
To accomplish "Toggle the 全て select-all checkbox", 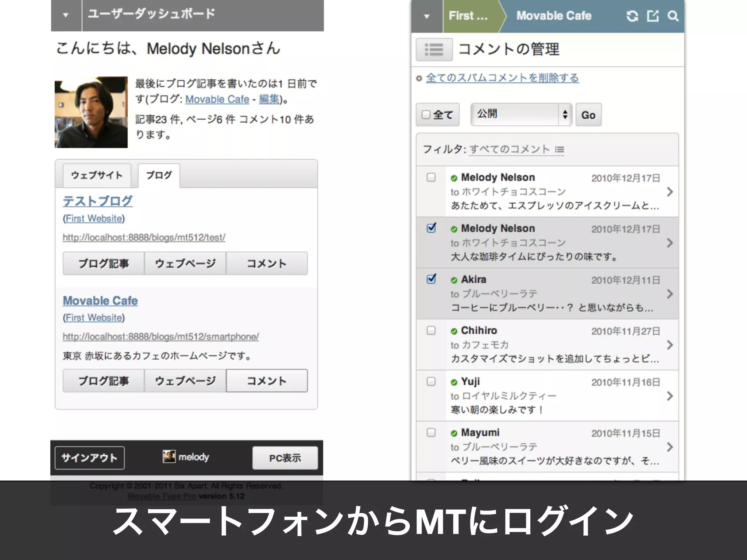I will (426, 114).
